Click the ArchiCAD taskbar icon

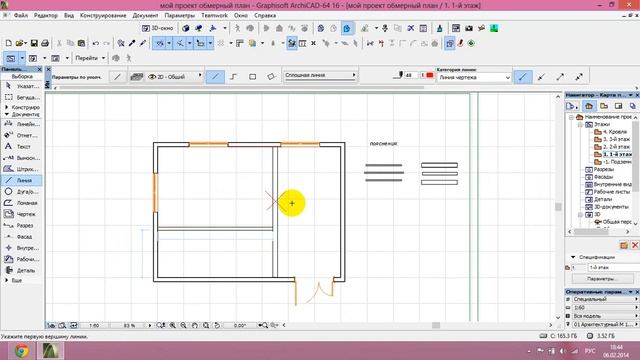[x=51, y=351]
